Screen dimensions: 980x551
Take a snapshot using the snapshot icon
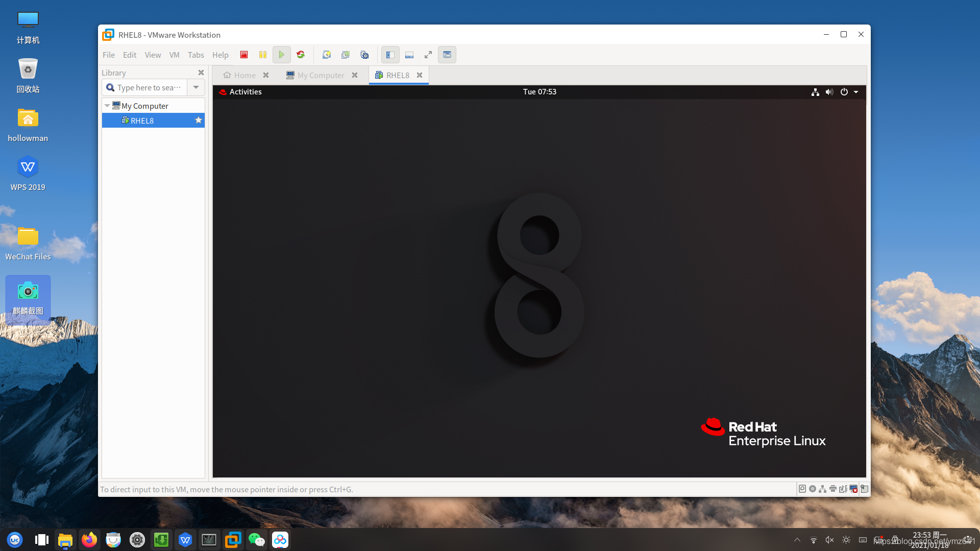pos(327,55)
